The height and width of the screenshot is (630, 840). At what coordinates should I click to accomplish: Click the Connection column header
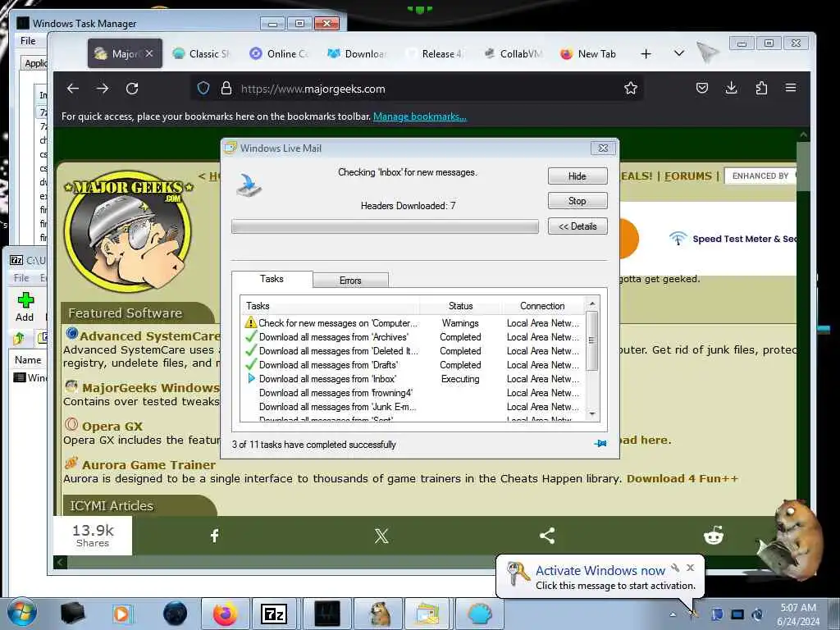click(x=542, y=306)
